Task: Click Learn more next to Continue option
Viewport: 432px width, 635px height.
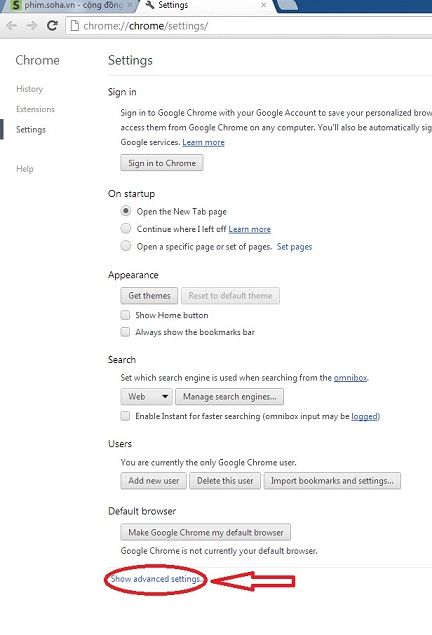Action: pyautogui.click(x=250, y=229)
